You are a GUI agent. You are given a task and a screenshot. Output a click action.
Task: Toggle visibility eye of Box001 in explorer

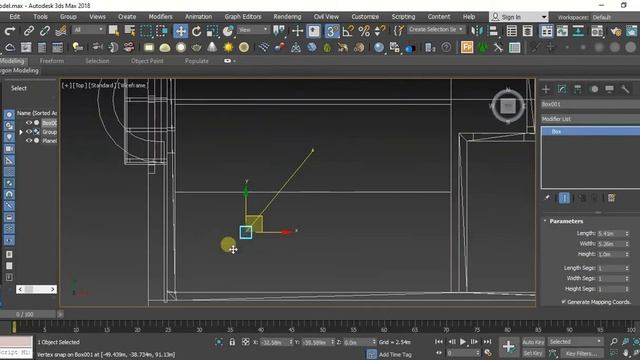(x=29, y=123)
